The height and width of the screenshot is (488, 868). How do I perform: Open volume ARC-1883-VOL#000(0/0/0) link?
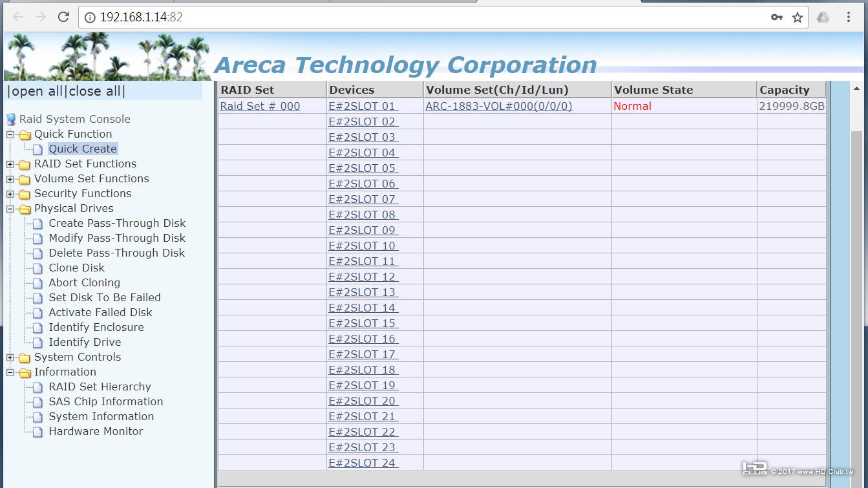pos(499,106)
